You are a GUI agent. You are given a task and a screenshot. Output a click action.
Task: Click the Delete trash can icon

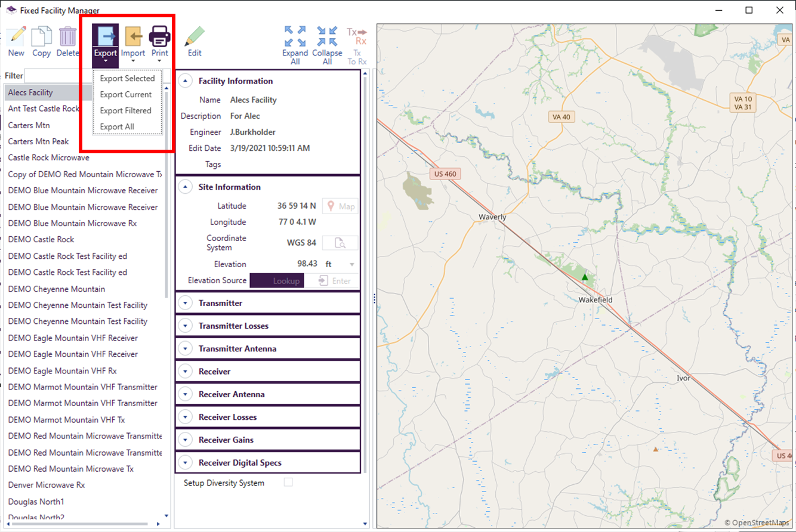coord(67,37)
